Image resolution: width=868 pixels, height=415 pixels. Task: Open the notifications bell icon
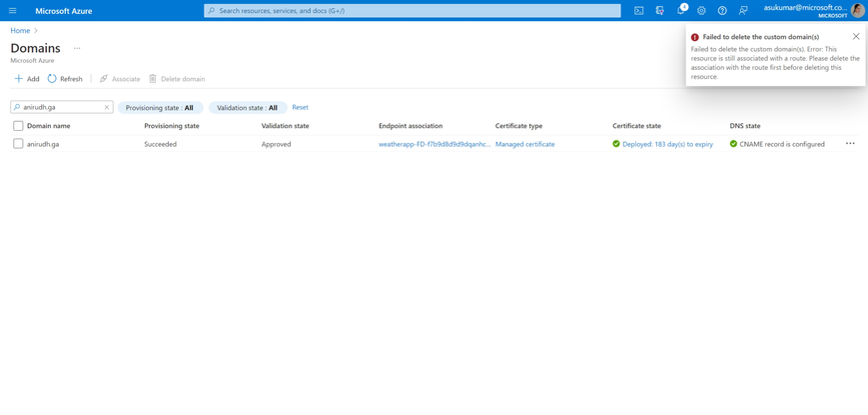pyautogui.click(x=681, y=11)
